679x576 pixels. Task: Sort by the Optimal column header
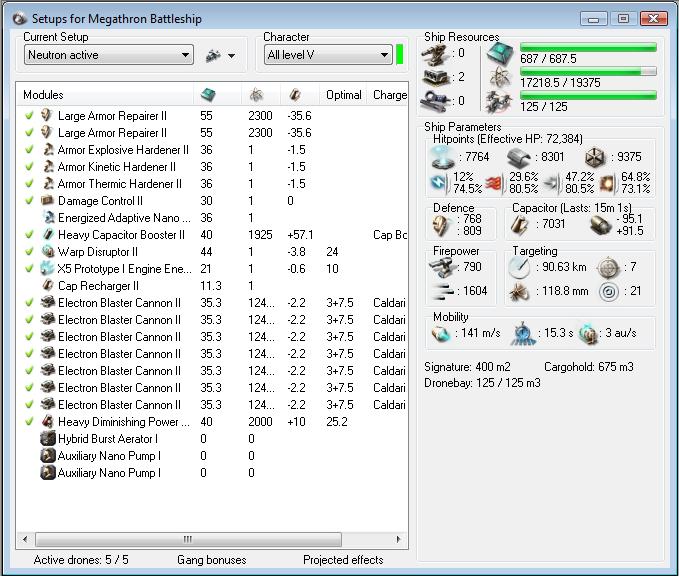pyautogui.click(x=344, y=95)
